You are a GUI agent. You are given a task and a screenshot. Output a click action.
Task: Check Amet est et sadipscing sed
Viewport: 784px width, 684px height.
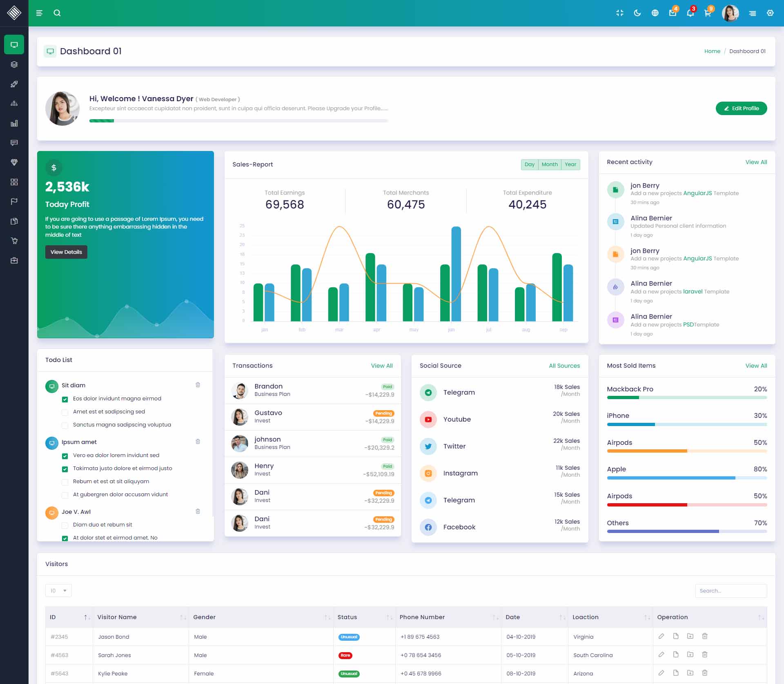click(65, 412)
